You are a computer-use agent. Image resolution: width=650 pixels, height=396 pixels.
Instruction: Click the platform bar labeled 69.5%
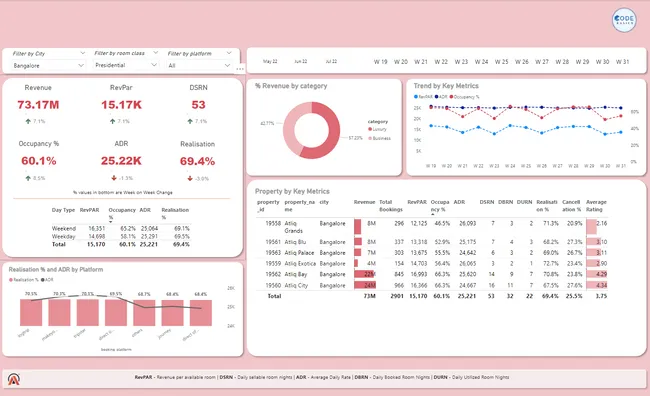[x=116, y=312]
